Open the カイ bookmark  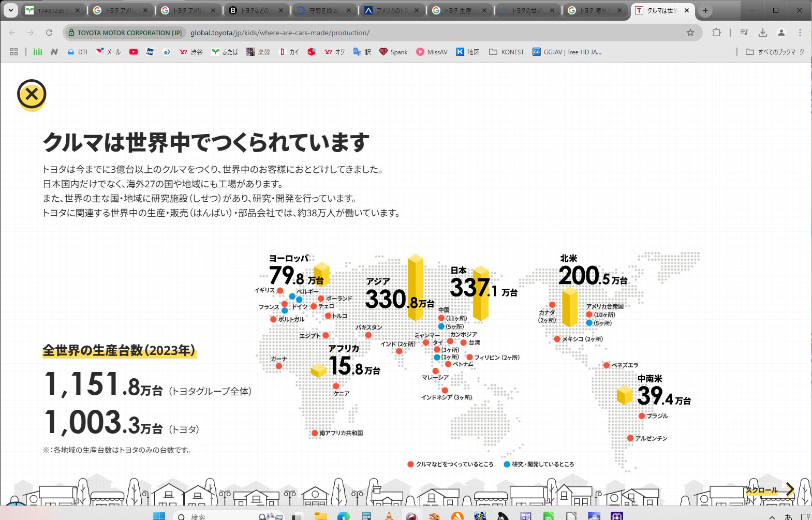pos(289,52)
